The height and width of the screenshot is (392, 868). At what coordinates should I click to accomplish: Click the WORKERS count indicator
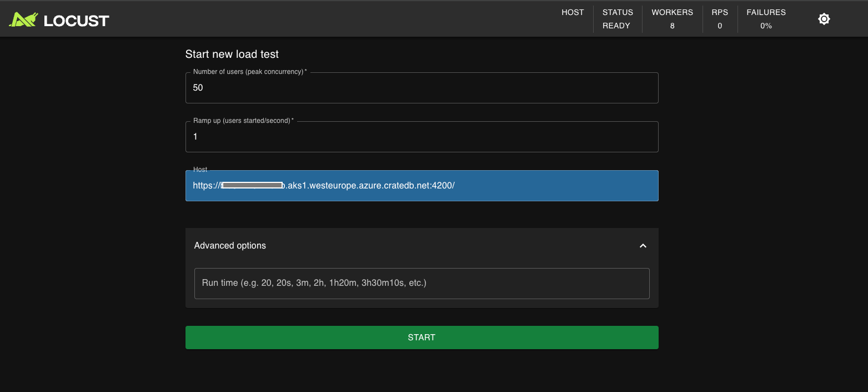click(x=672, y=26)
